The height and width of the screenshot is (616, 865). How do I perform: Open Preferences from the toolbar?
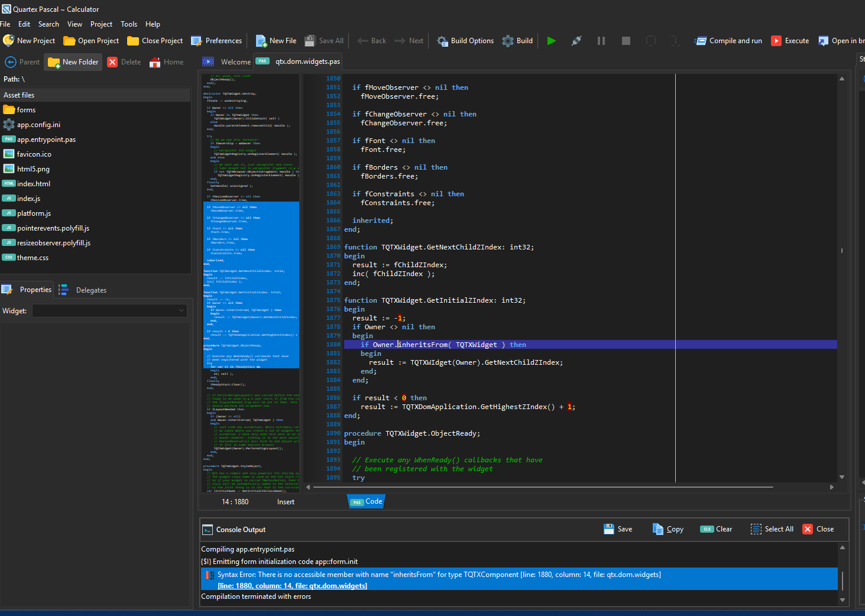pos(216,41)
